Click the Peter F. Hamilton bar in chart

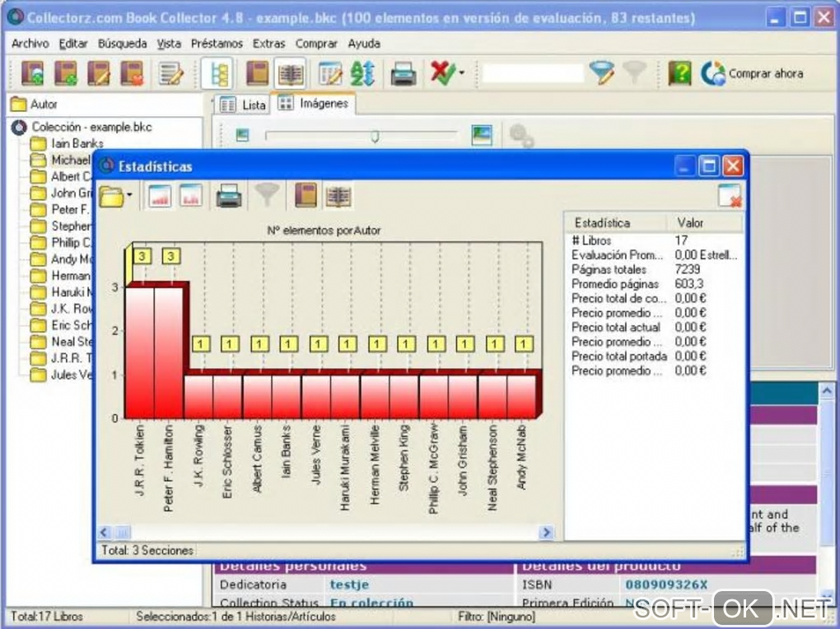coord(169,352)
